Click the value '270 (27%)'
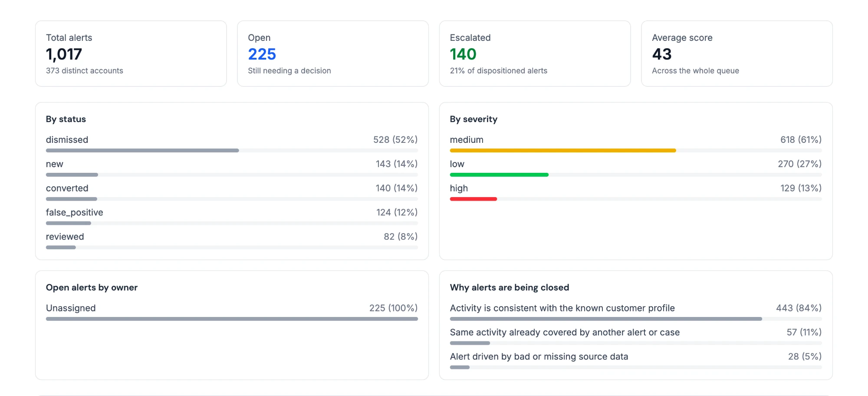This screenshot has width=868, height=396. [799, 164]
